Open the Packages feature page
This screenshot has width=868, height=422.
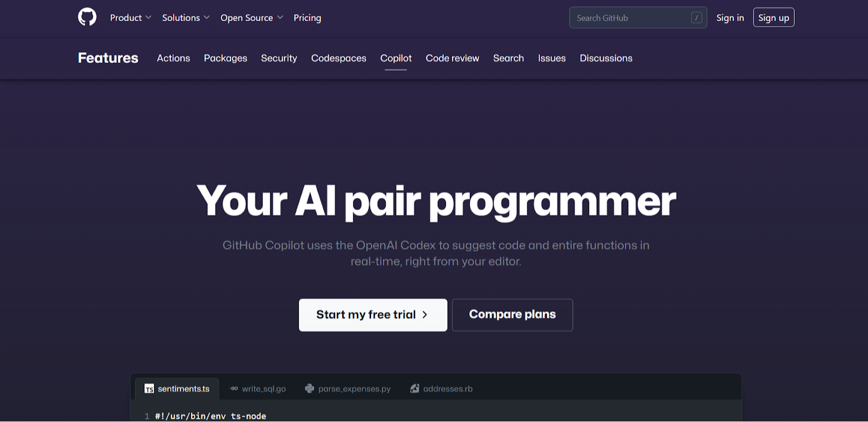pyautogui.click(x=226, y=58)
